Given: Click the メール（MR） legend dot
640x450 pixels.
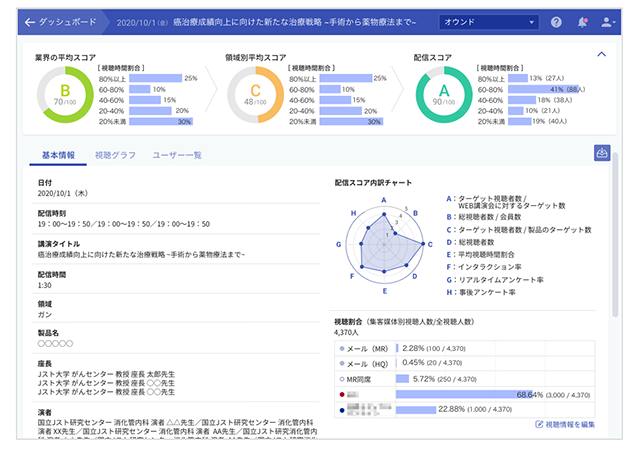Looking at the screenshot, I should (342, 349).
